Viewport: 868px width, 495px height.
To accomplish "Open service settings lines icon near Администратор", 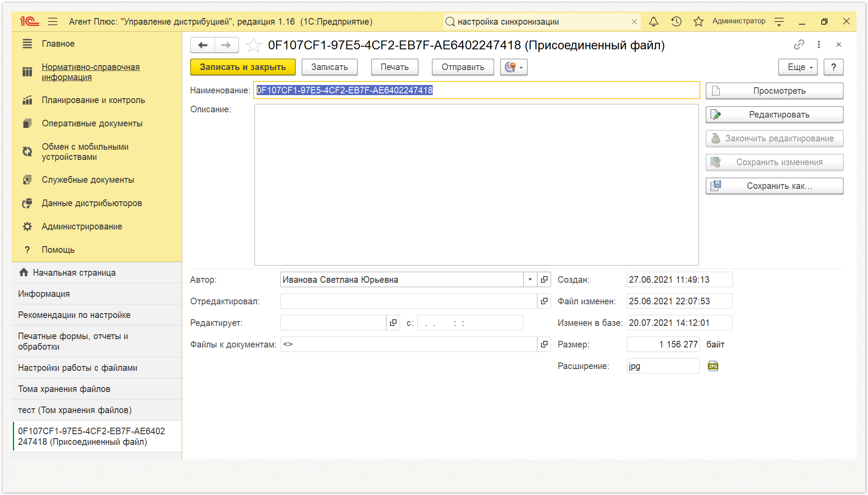I will click(x=779, y=22).
